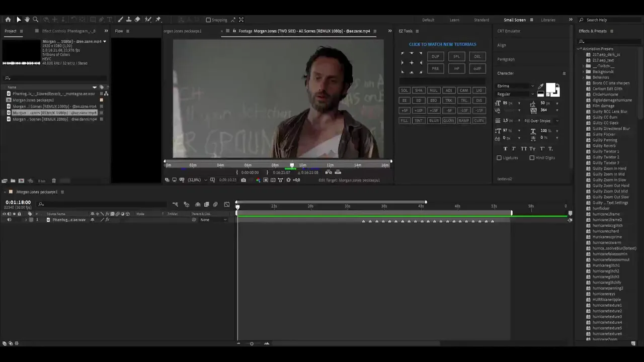Open the Ebrima font family dropdown
Viewport: 644px width, 362px height.
515,86
